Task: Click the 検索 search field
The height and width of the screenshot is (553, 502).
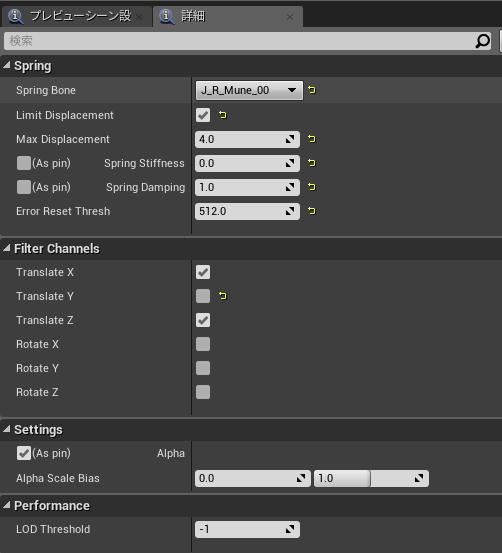Action: 247,41
